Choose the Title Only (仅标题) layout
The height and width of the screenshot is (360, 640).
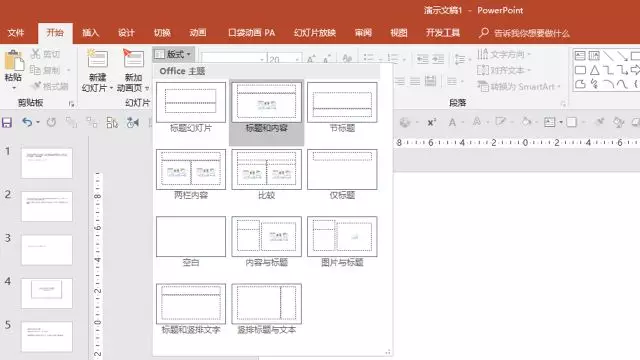342,174
